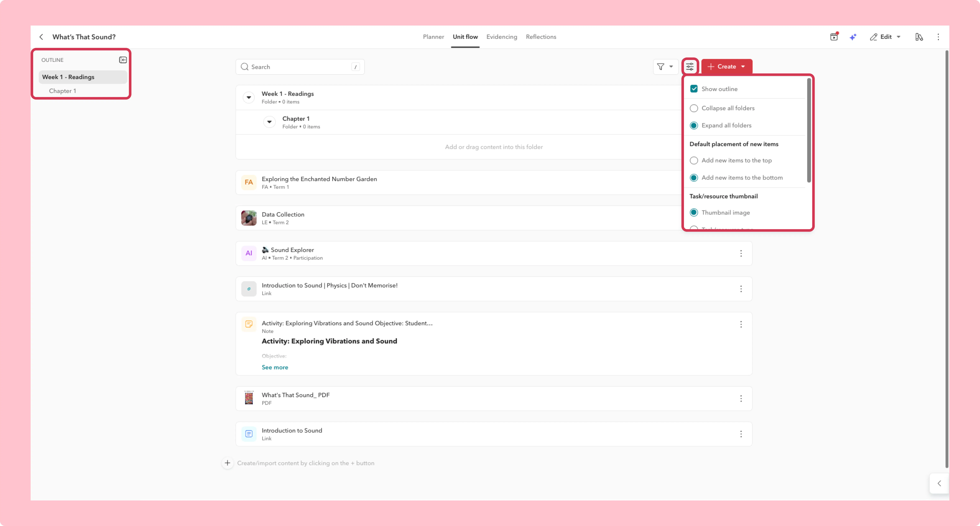Click the Week 1 - Readings folder title

(288, 94)
